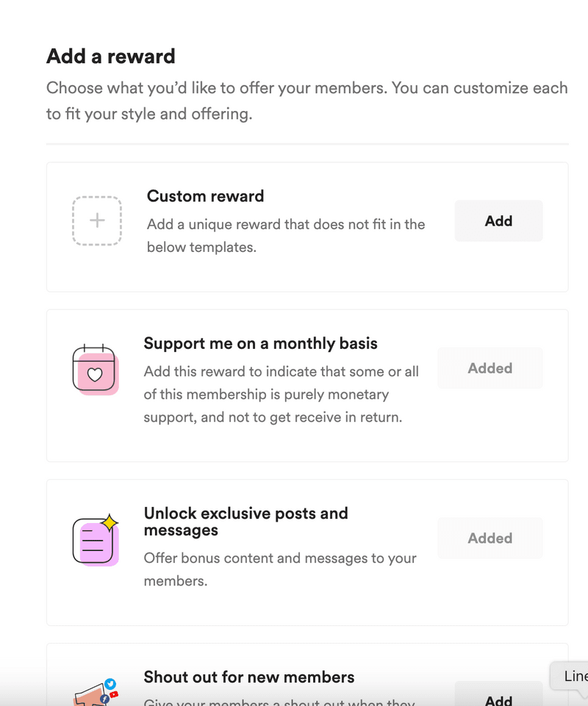Click the dashed plus icon for Custom reward
The image size is (588, 706).
(x=97, y=220)
